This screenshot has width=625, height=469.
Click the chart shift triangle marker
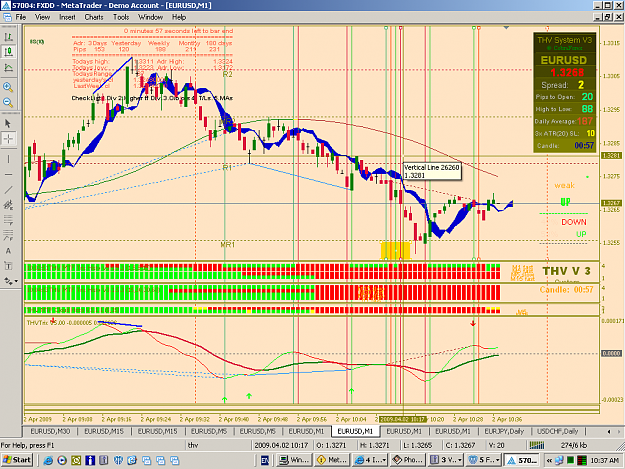click(506, 28)
